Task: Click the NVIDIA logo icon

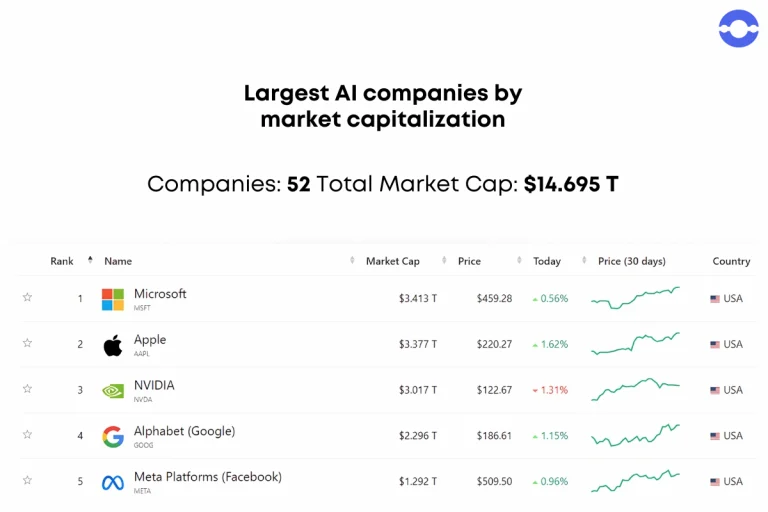Action: [x=113, y=391]
